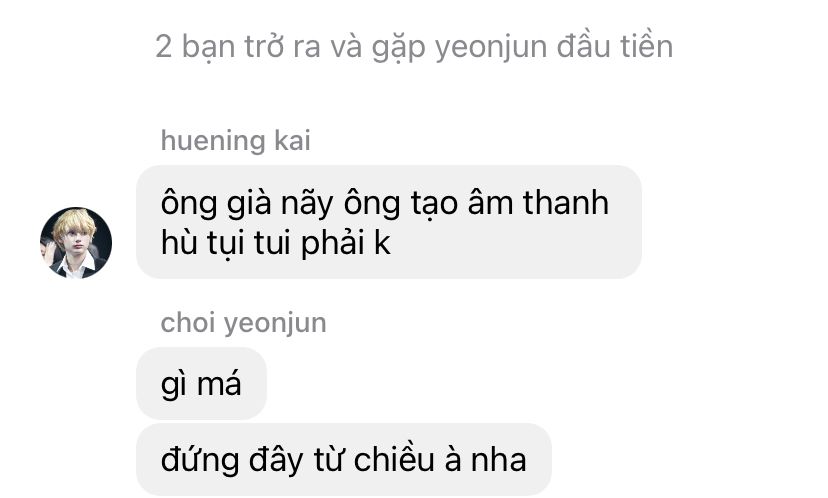
Task: Tap 'kai' in the huening kai label
Action: click(292, 140)
